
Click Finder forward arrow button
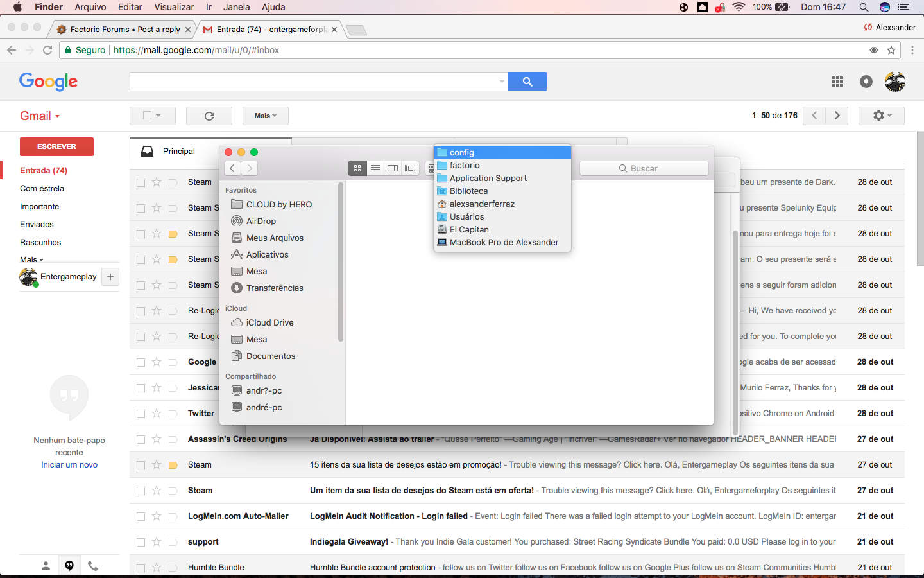(x=250, y=168)
